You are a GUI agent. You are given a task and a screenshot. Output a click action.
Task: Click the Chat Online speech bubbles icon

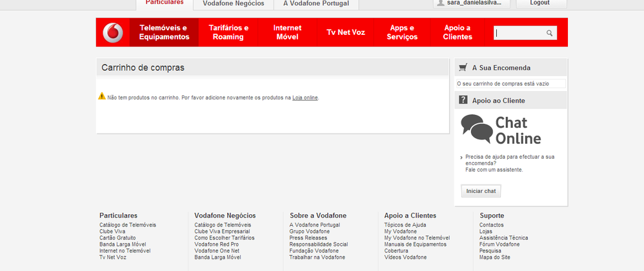pos(476,129)
